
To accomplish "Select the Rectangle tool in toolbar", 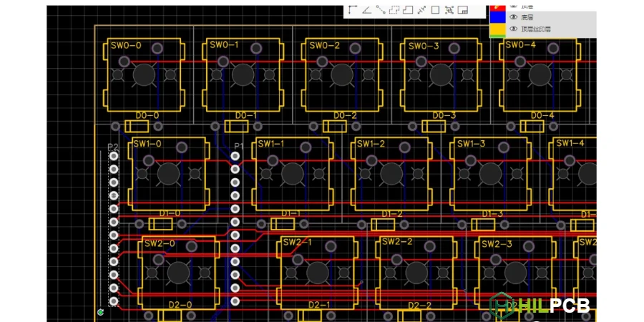I will [x=435, y=10].
